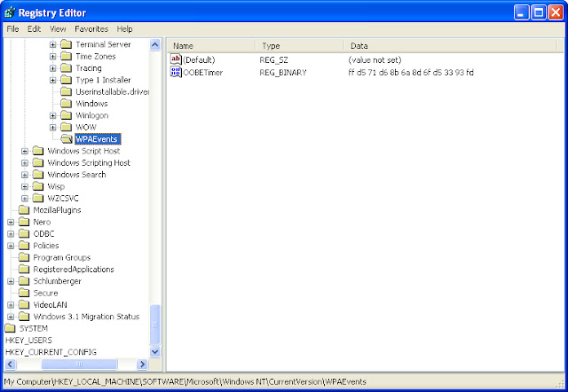Open the Favorites menu
Screen dimensions: 568x392
[x=91, y=29]
